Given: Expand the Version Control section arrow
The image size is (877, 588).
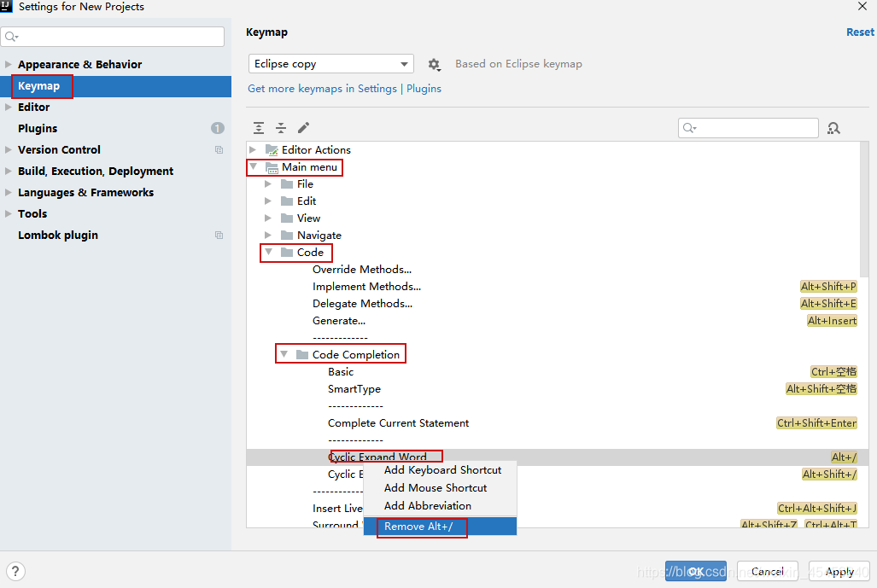Looking at the screenshot, I should (x=8, y=150).
